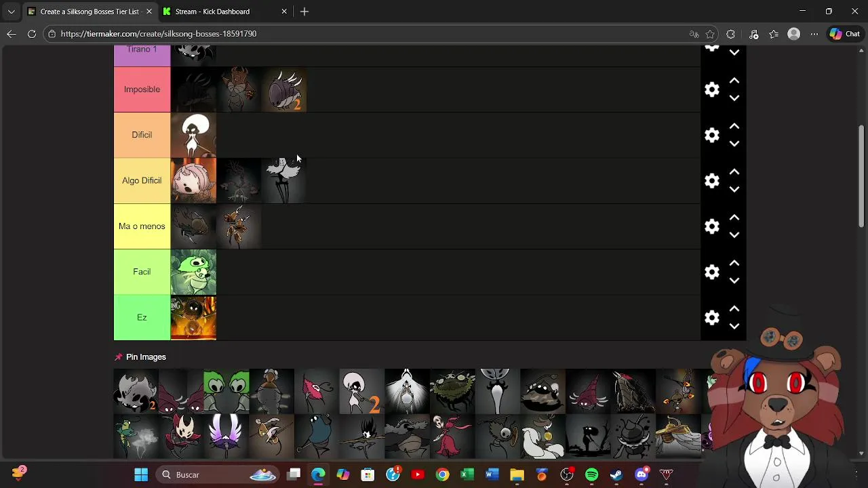
Task: Click the Pin Images label
Action: (x=146, y=357)
